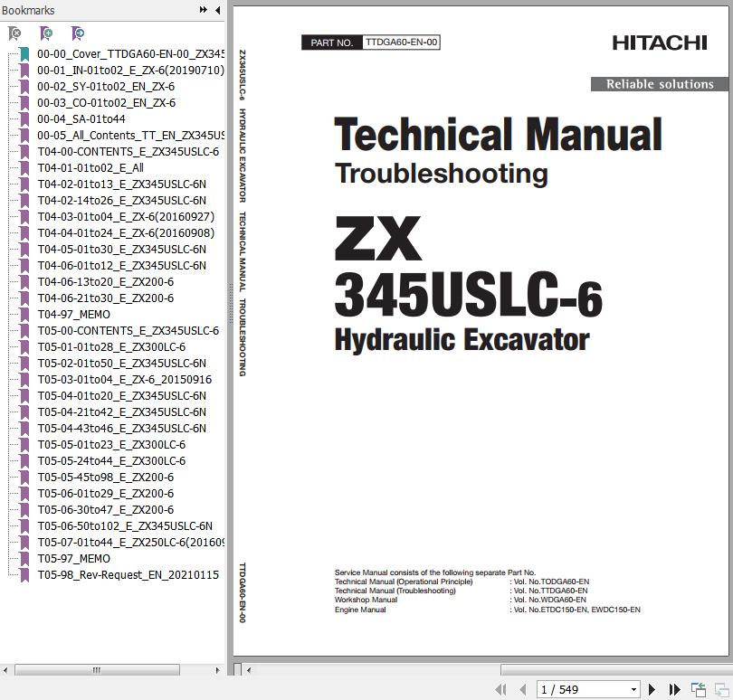Click the go-to-next-view icon in status bar
733x700 pixels.
tap(722, 689)
